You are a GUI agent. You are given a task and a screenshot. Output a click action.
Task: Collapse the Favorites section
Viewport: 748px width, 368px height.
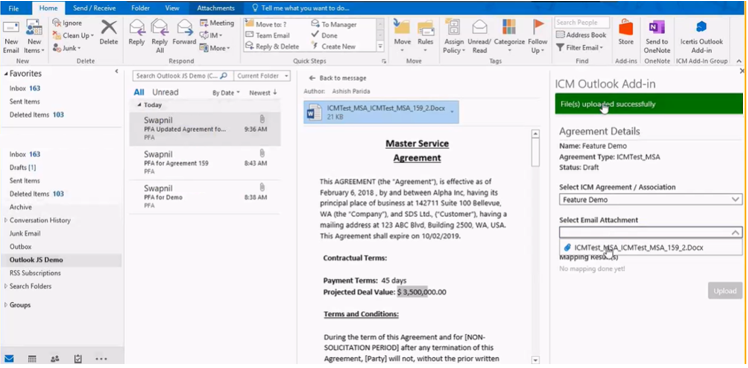[6, 74]
